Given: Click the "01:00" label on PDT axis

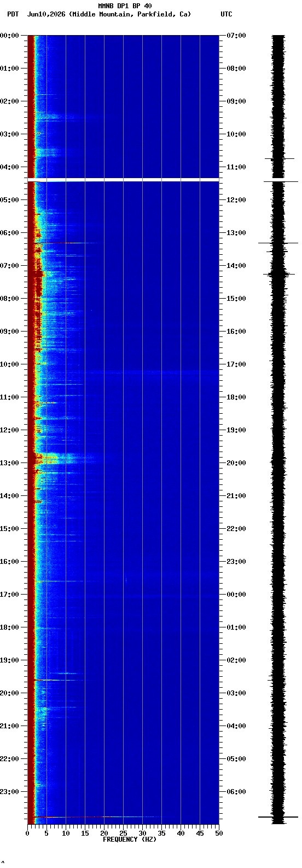Looking at the screenshot, I should pyautogui.click(x=9, y=68).
